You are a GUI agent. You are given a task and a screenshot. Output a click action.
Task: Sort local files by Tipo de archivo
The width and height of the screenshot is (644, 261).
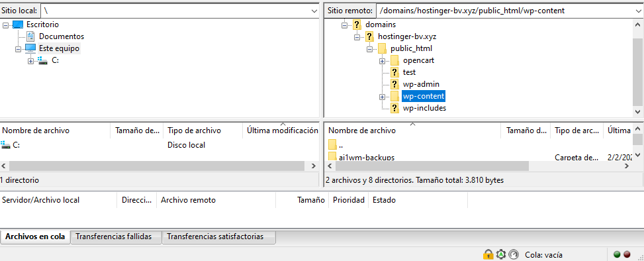click(x=203, y=130)
